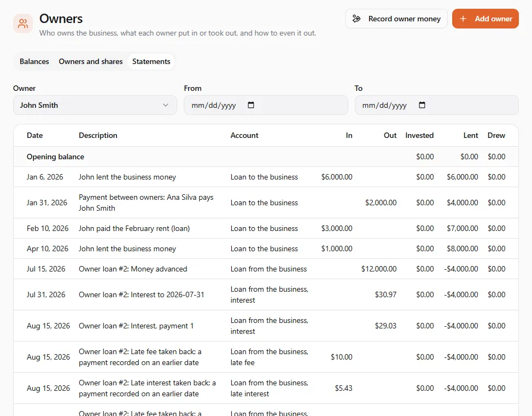Click the $12,000.00 Out amount
Screen dimensions: 532x416
pos(379,269)
